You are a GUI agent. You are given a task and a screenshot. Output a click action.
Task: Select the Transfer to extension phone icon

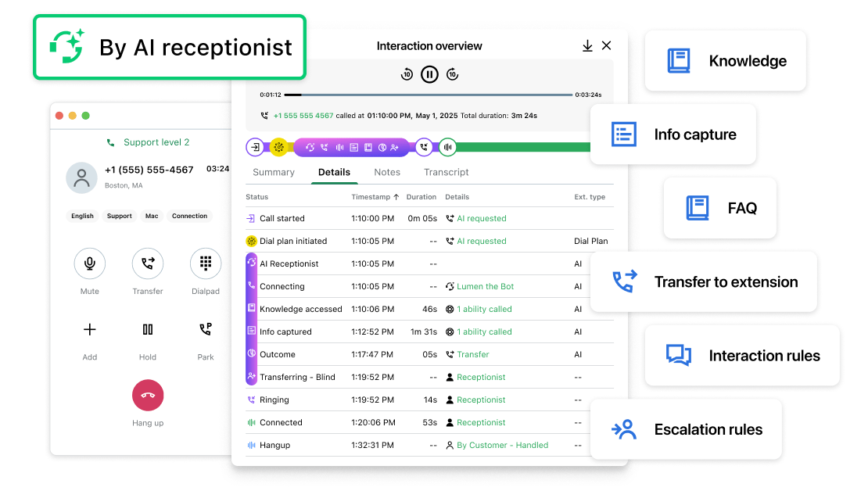pyautogui.click(x=623, y=281)
